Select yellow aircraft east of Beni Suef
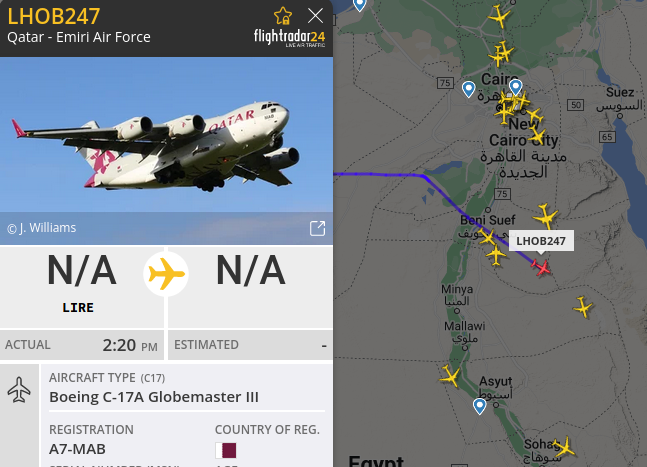This screenshot has height=467, width=647. click(545, 216)
